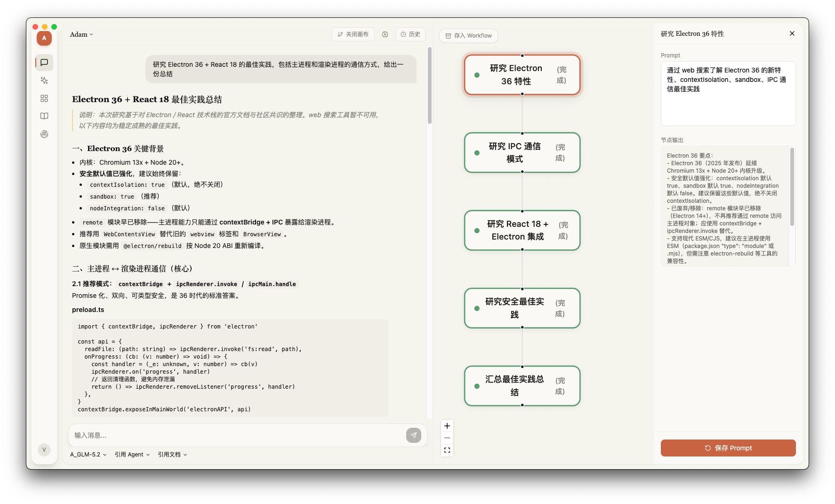Select the 研究安全最佳实践 node
The width and height of the screenshot is (835, 504).
point(522,308)
